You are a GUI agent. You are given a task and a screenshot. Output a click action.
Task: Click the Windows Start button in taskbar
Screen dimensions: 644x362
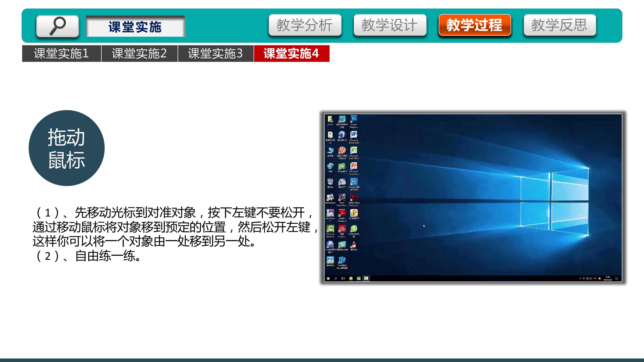coord(328,278)
